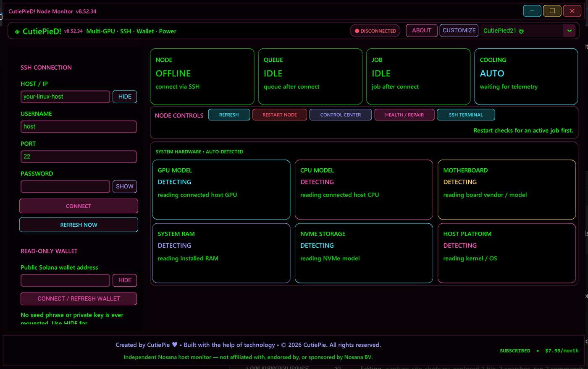Select the JOB IDLE status card
Screen dimensions: 588x369
418,76
